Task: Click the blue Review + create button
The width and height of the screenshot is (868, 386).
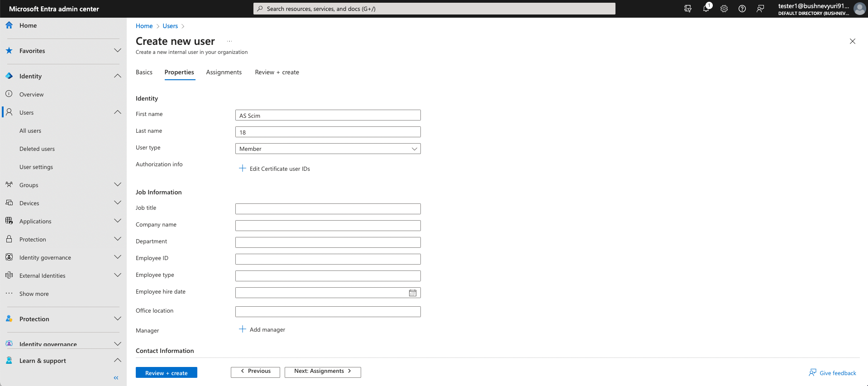Action: (x=167, y=373)
